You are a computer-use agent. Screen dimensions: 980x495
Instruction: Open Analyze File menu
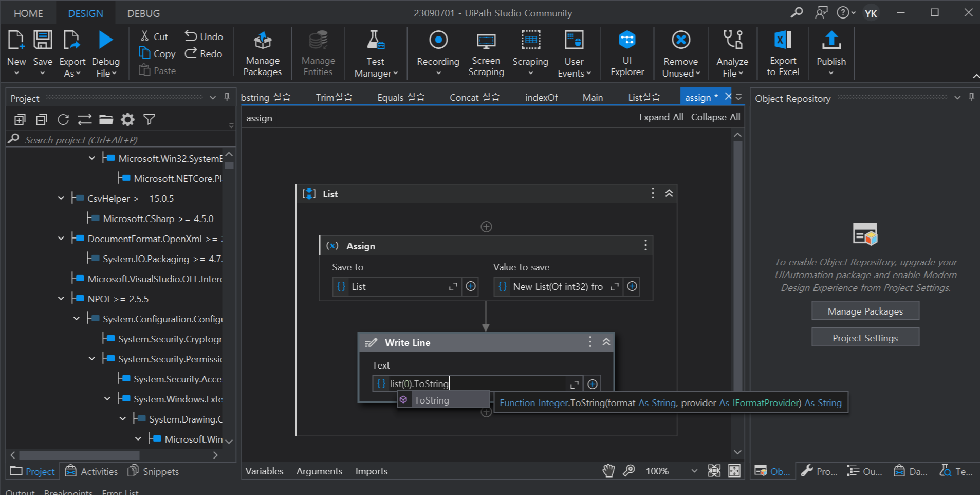point(732,53)
